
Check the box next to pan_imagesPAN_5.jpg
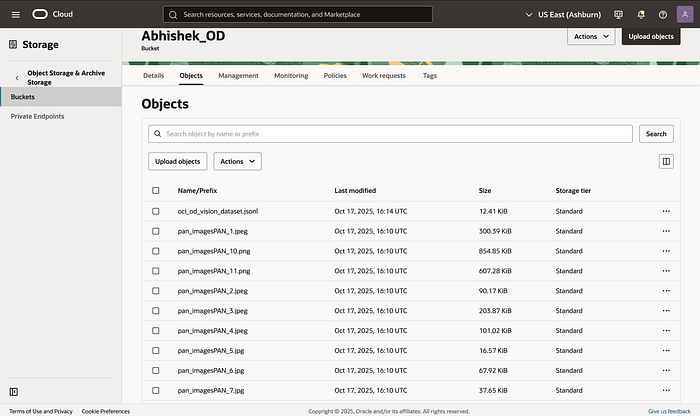(155, 350)
